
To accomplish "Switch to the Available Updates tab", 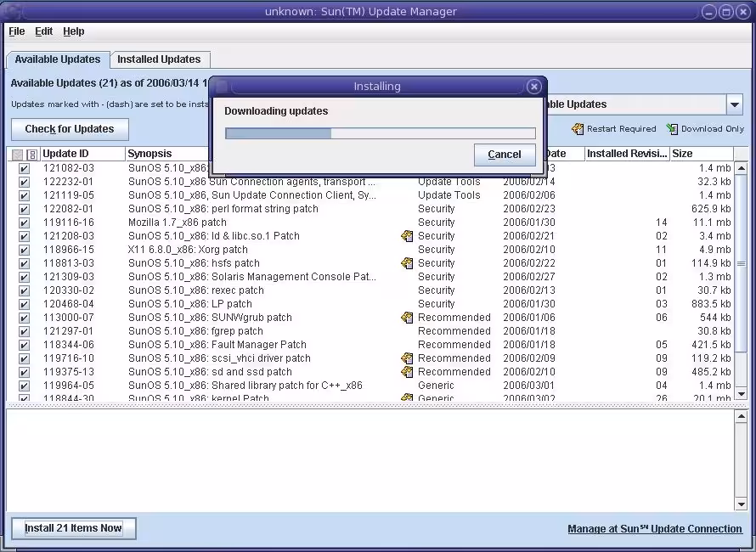I will click(58, 59).
